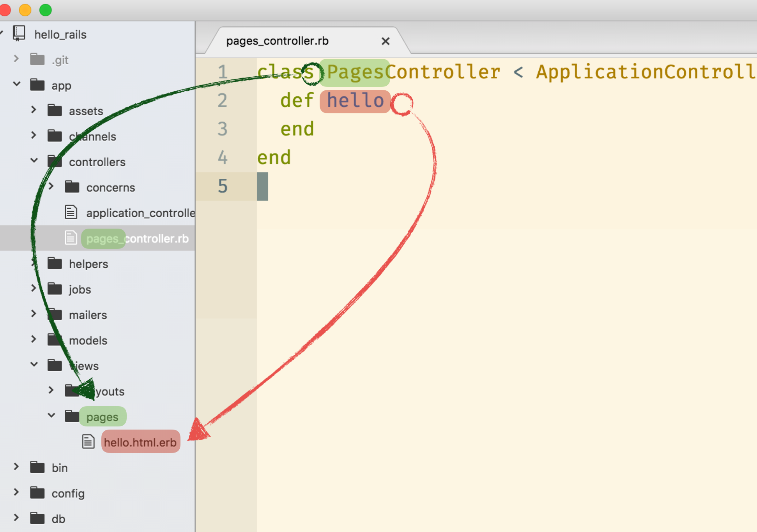
Task: Click the hello.html.erb file icon
Action: click(x=88, y=442)
